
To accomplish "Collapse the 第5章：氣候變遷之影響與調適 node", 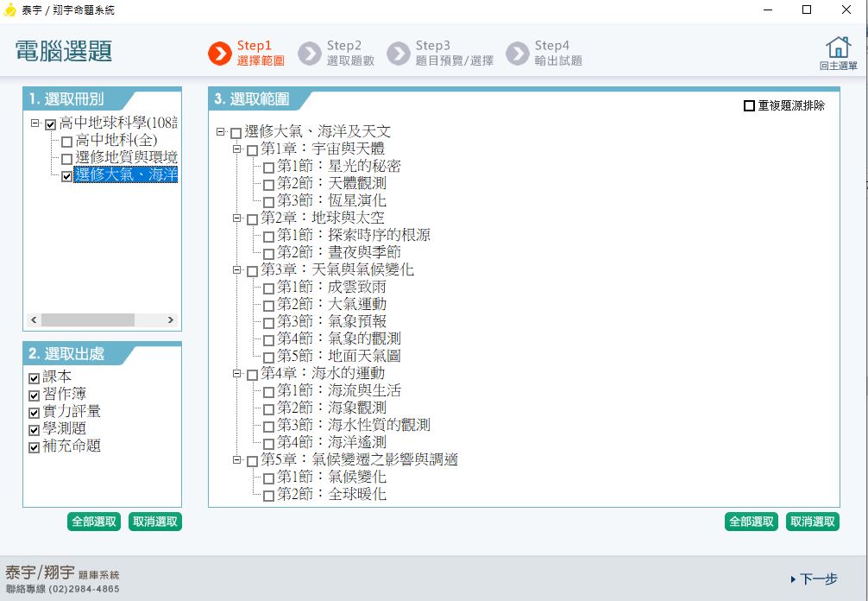I will click(x=236, y=460).
